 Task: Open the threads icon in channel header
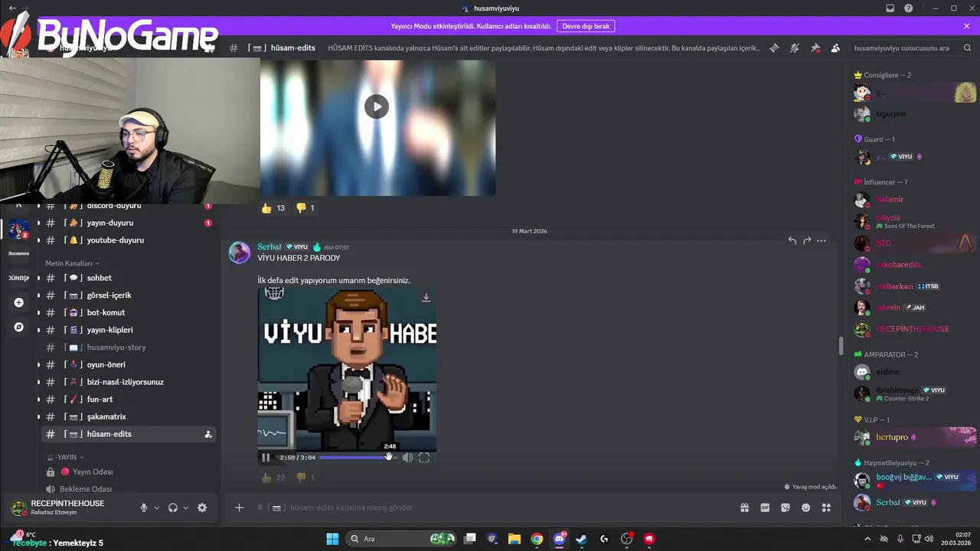(x=774, y=48)
